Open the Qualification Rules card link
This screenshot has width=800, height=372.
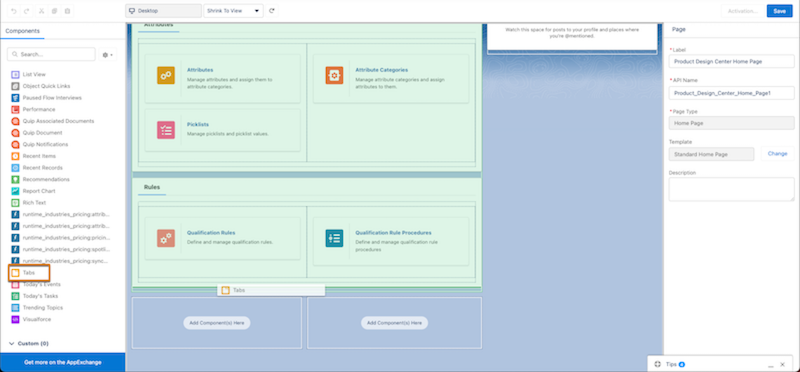tap(211, 233)
